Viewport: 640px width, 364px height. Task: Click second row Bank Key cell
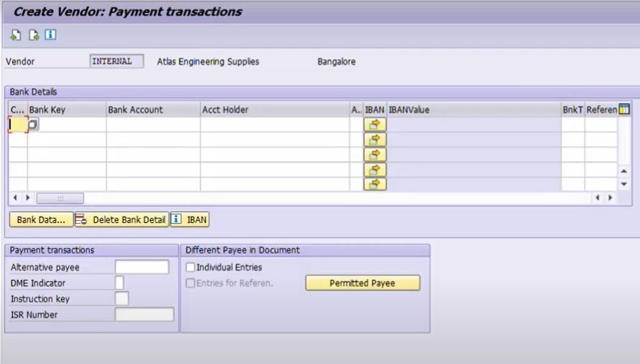[67, 140]
